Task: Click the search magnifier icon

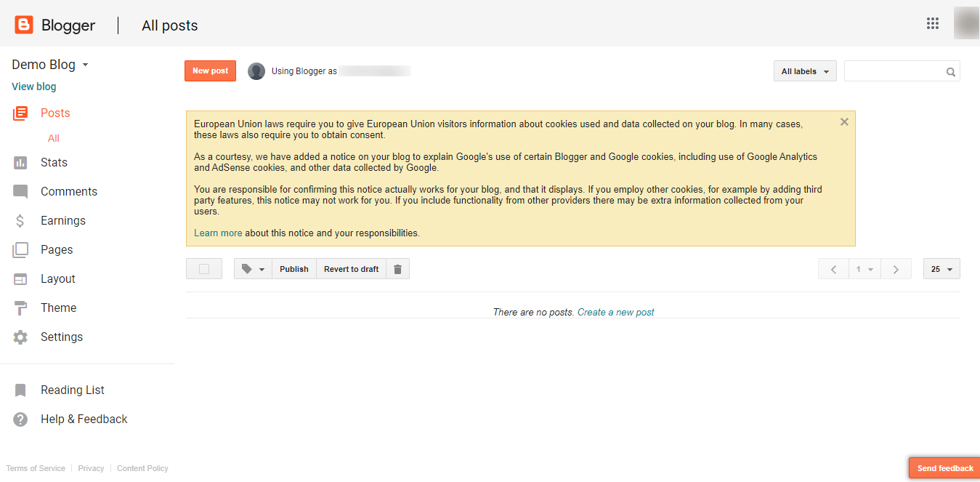Action: [x=951, y=72]
